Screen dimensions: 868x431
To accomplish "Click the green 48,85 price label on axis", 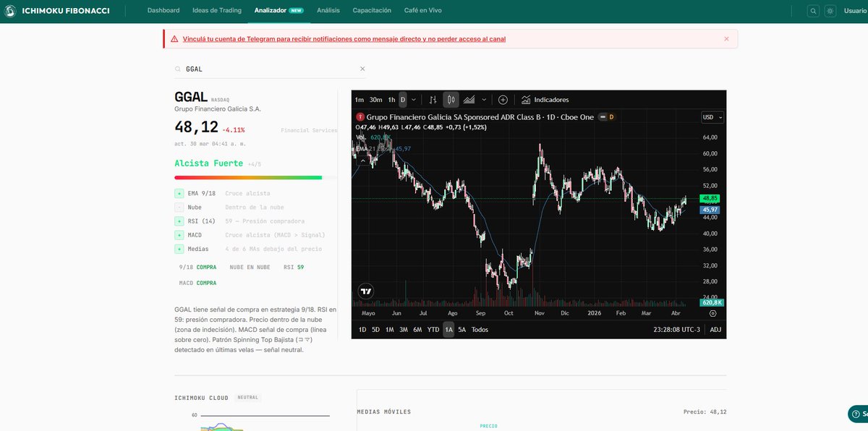I will 709,198.
